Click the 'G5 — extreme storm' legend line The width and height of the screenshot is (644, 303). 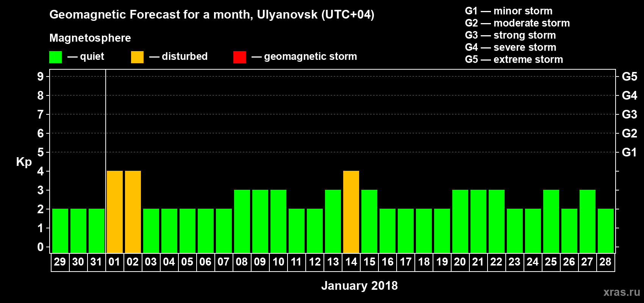point(514,59)
